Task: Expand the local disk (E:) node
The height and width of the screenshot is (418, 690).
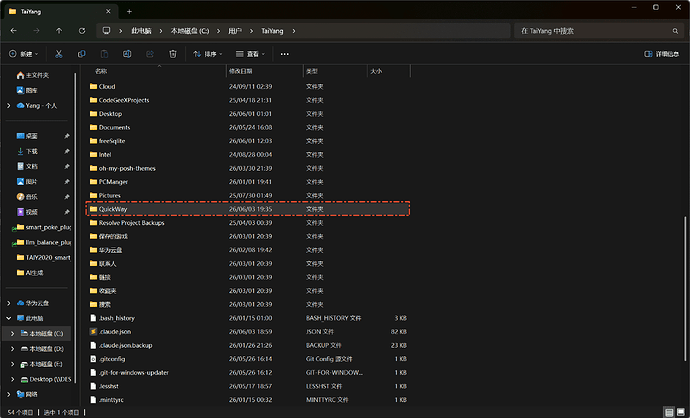Action: pyautogui.click(x=12, y=364)
